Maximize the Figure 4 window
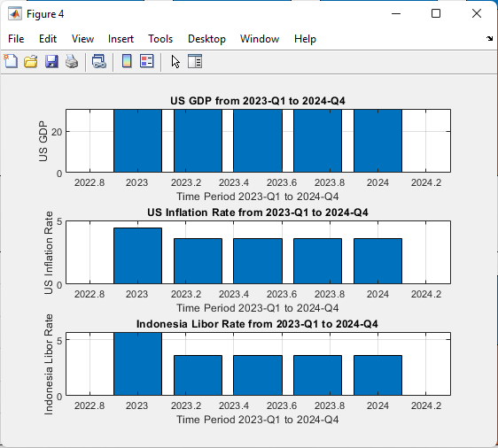This screenshot has width=498, height=448. coord(436,13)
